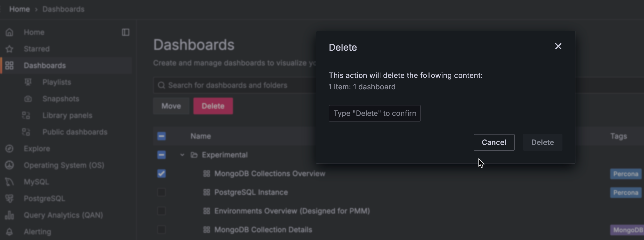Click Home in the breadcrumb

coord(19,9)
